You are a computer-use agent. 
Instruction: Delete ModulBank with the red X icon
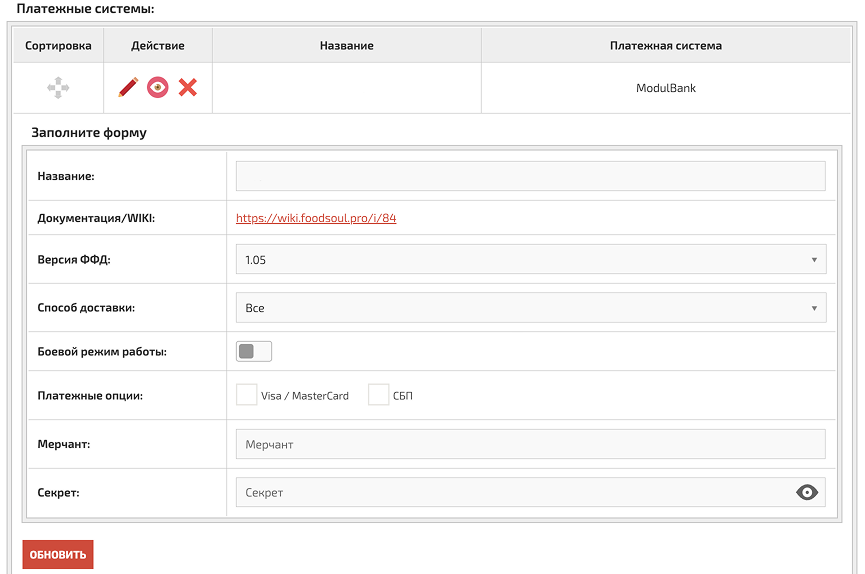point(188,88)
